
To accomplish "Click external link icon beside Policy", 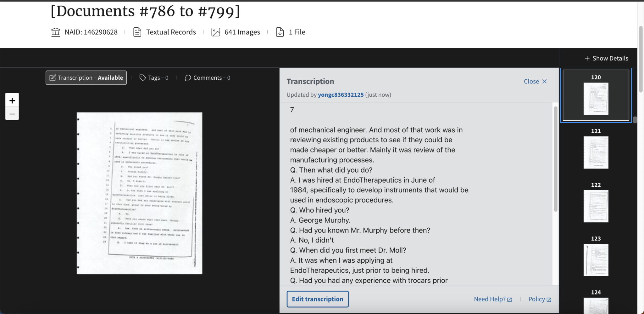I will pyautogui.click(x=549, y=300).
